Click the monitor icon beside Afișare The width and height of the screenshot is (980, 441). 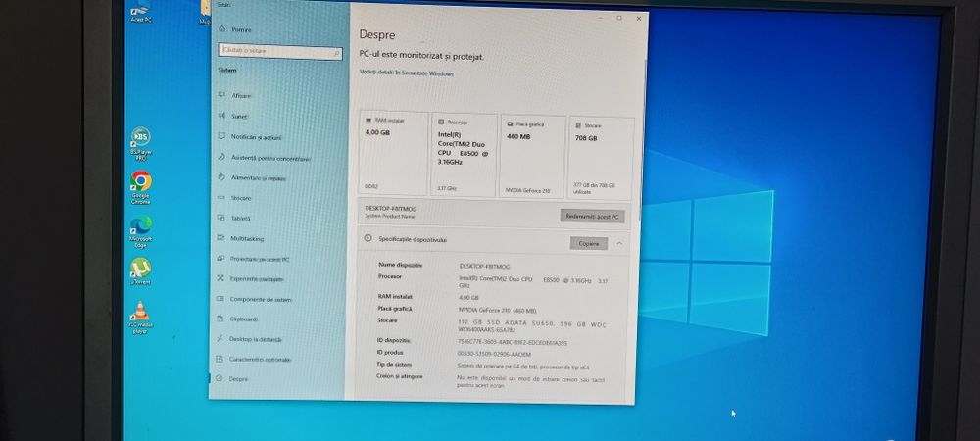click(221, 95)
